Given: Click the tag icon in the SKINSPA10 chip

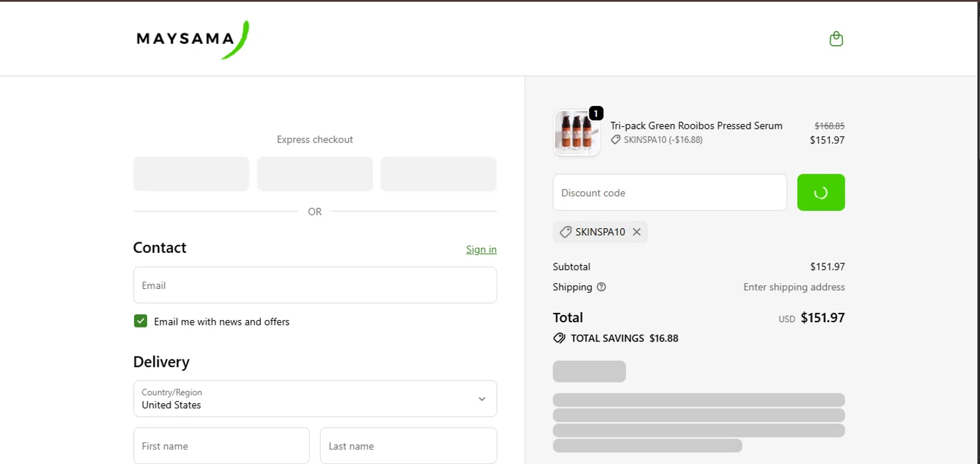Looking at the screenshot, I should [566, 232].
